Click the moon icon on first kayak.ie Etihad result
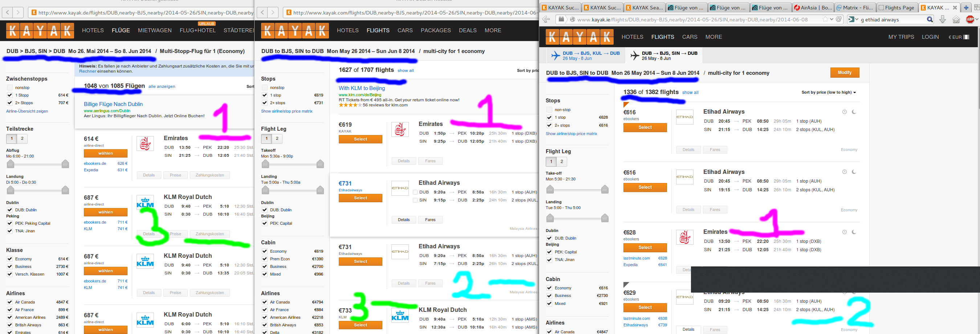This screenshot has height=334, width=980. pyautogui.click(x=854, y=112)
